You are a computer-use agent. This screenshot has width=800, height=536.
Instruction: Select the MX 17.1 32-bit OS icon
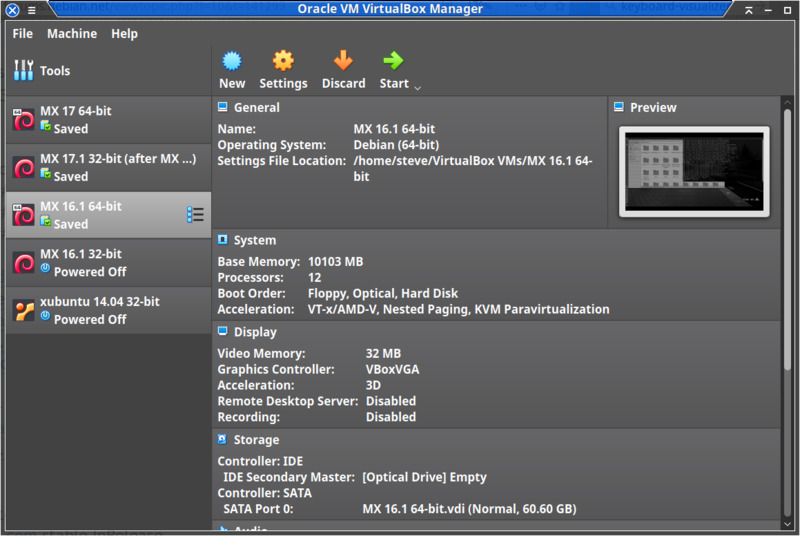click(24, 167)
